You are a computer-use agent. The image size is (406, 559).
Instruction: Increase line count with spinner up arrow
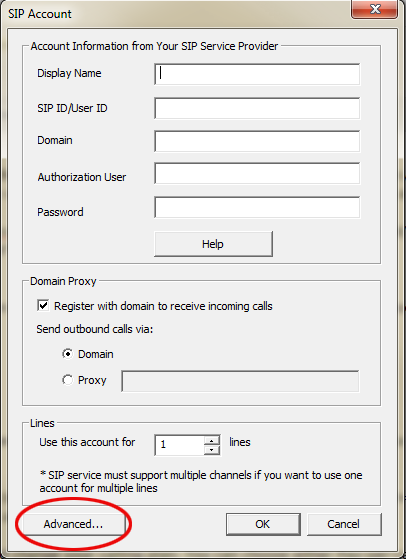(x=212, y=441)
